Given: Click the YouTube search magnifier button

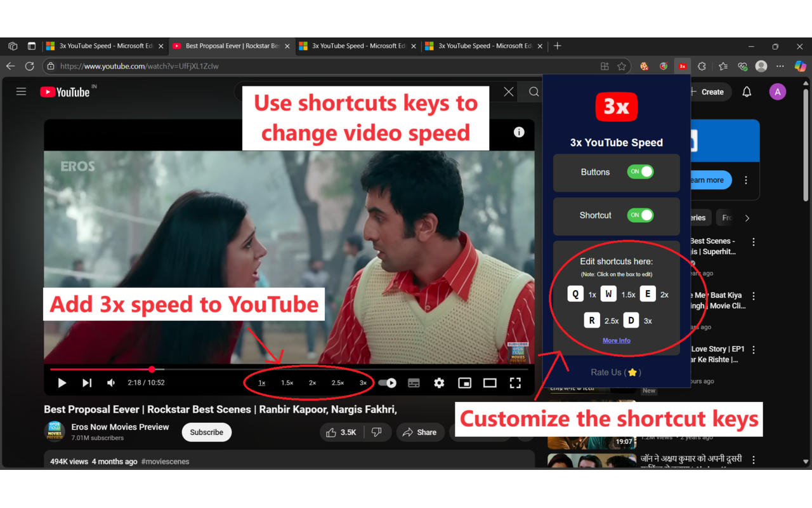Looking at the screenshot, I should coord(534,92).
